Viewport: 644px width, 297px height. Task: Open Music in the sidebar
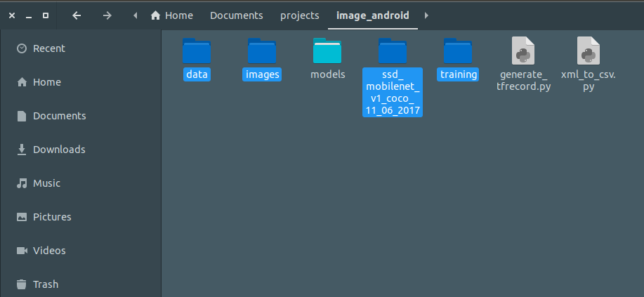tap(46, 183)
